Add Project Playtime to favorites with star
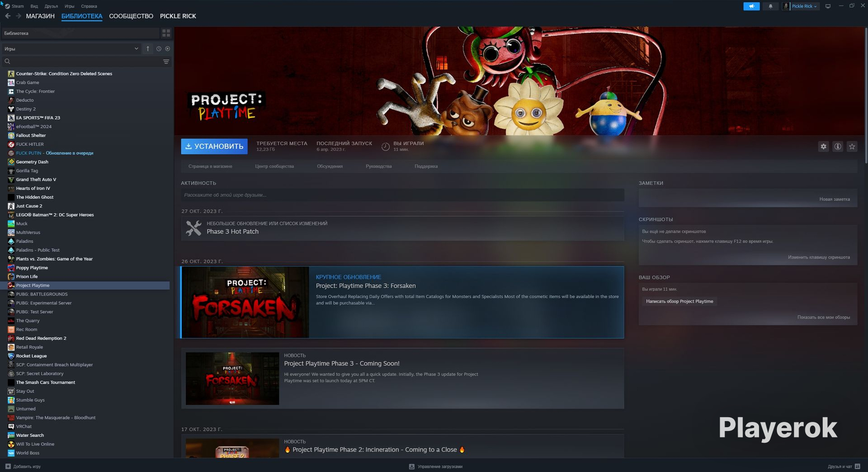 click(x=852, y=146)
